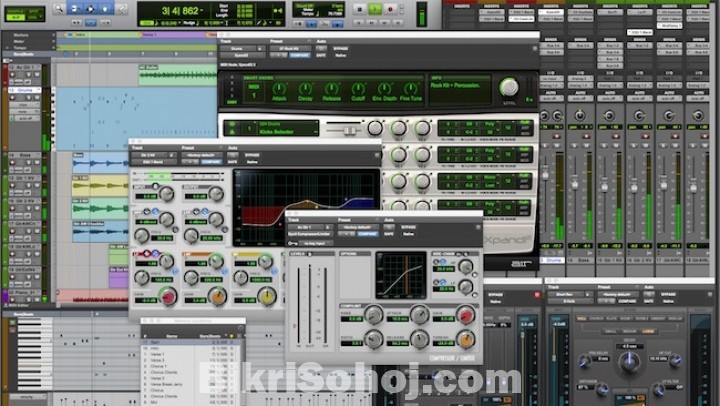
Task: Select the Room 1 algorithm in D-Verb
Action: [626, 319]
